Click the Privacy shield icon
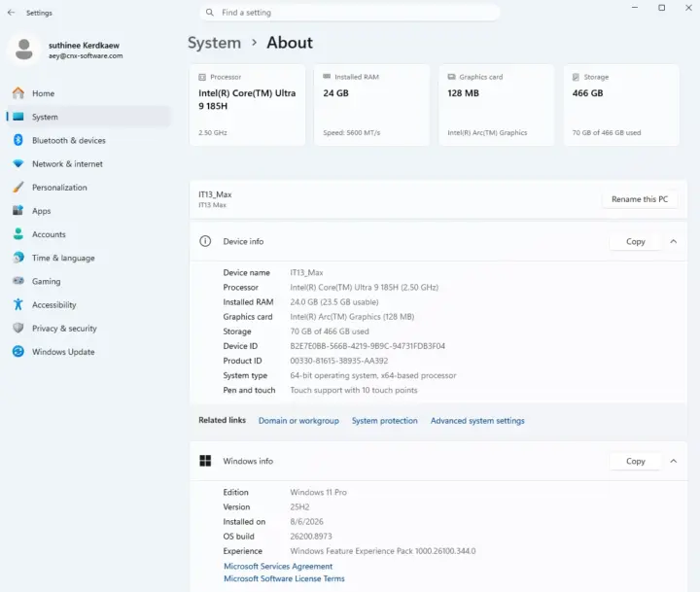Screen dimensions: 700x592 (18, 328)
